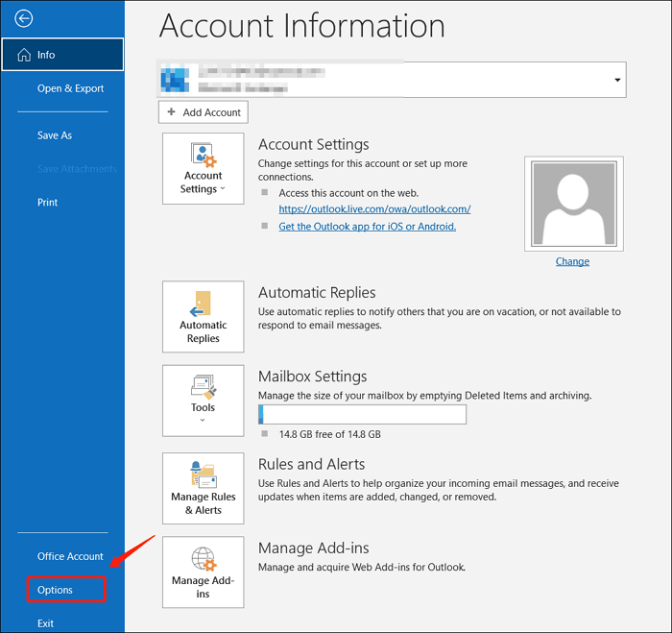Click Exit in the sidebar
Screen dimensions: 672x633
tap(45, 623)
